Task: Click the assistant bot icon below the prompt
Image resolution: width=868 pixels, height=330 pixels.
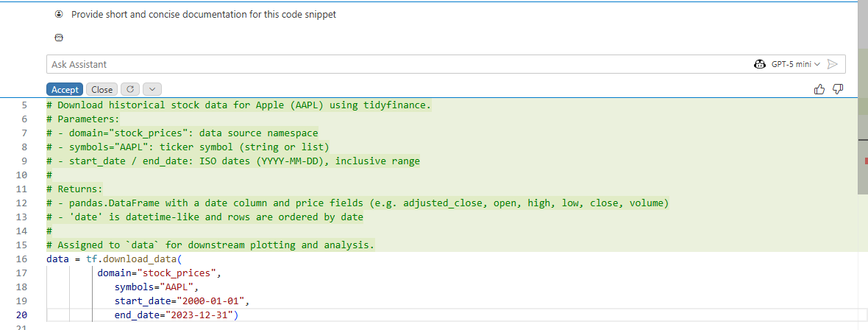Action: click(60, 38)
